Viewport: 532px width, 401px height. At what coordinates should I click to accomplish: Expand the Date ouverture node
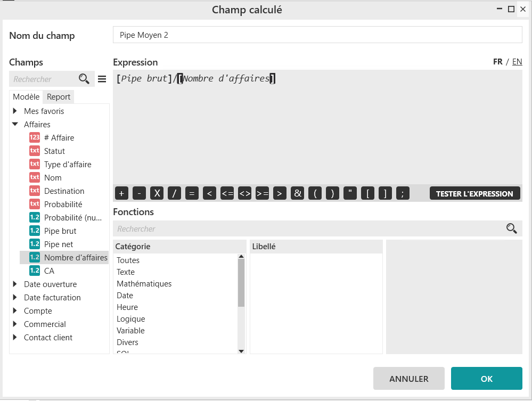pos(15,284)
